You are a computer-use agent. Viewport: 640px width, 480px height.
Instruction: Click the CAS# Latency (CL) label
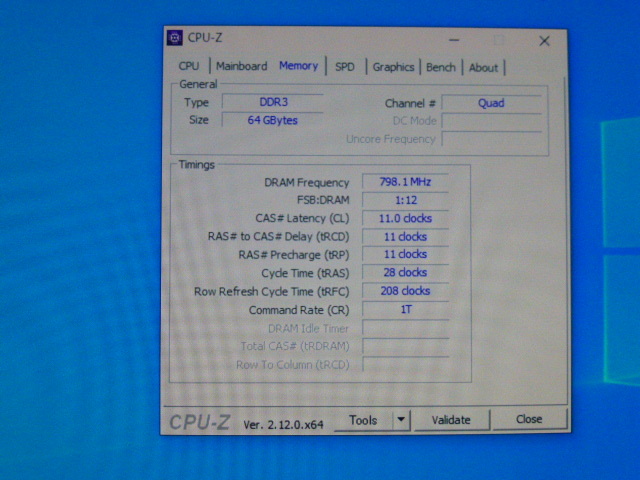coord(302,218)
